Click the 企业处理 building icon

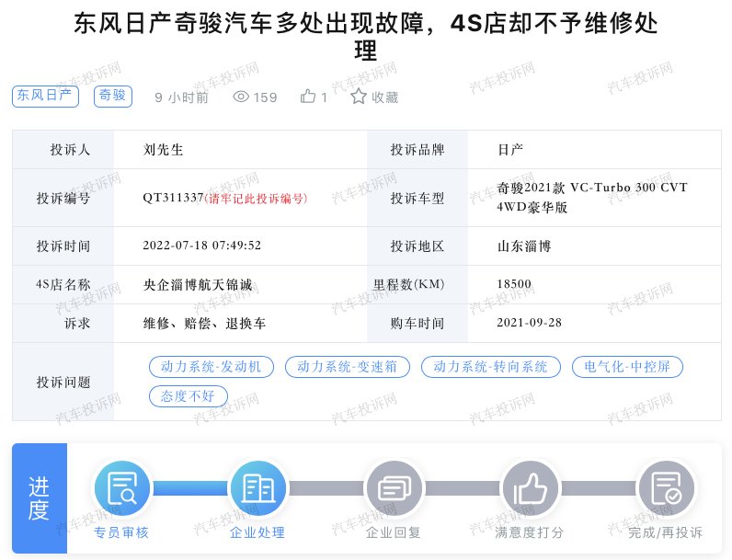(x=257, y=488)
